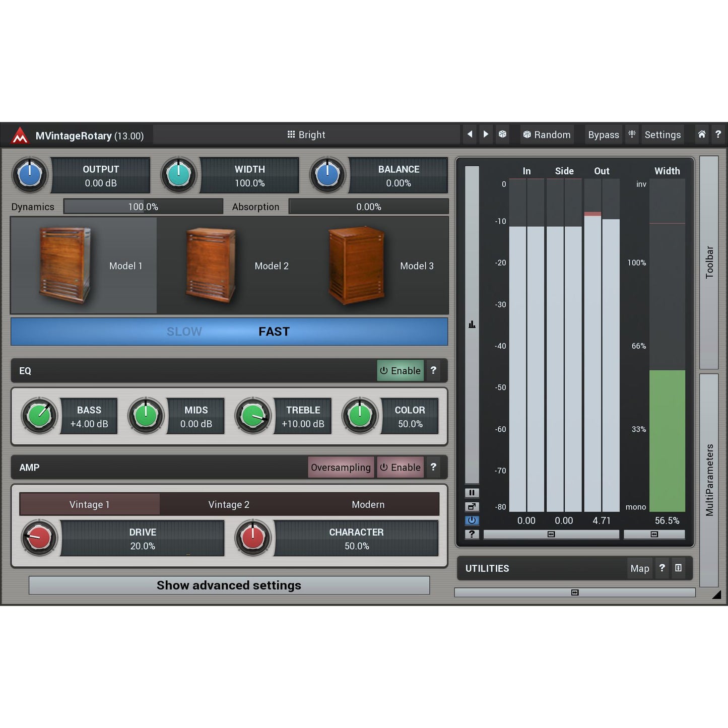Adjust the Dynamics slider bar

143,207
